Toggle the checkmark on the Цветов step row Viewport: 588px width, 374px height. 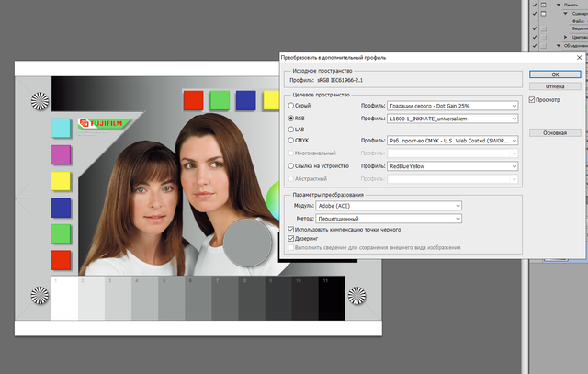coord(535,37)
